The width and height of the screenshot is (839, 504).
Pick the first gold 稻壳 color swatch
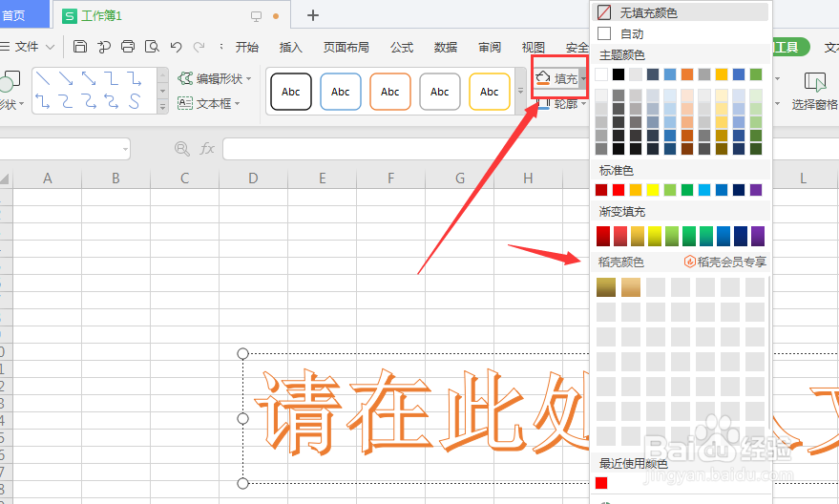point(606,287)
